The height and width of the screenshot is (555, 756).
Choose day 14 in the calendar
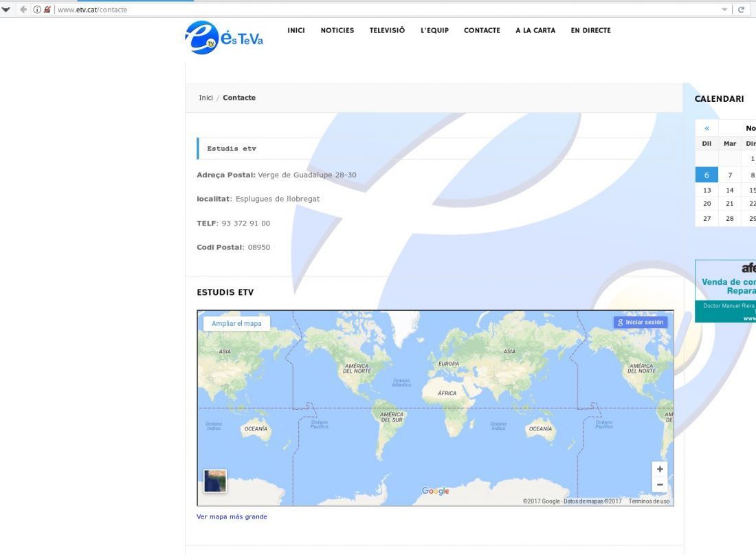pos(730,190)
